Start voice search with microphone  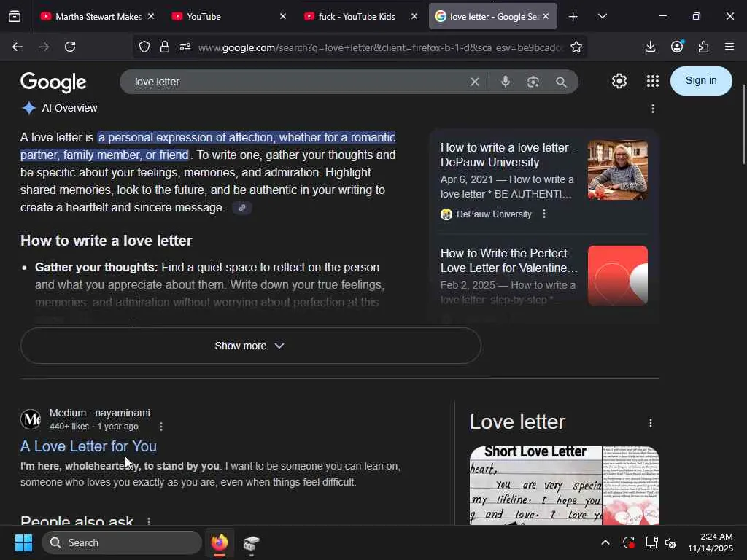[x=506, y=82]
